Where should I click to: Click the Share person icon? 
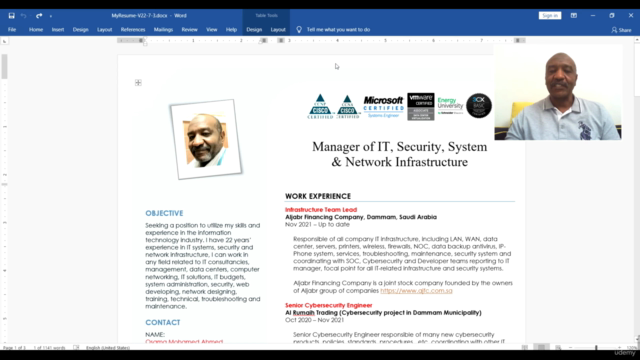pos(614,30)
